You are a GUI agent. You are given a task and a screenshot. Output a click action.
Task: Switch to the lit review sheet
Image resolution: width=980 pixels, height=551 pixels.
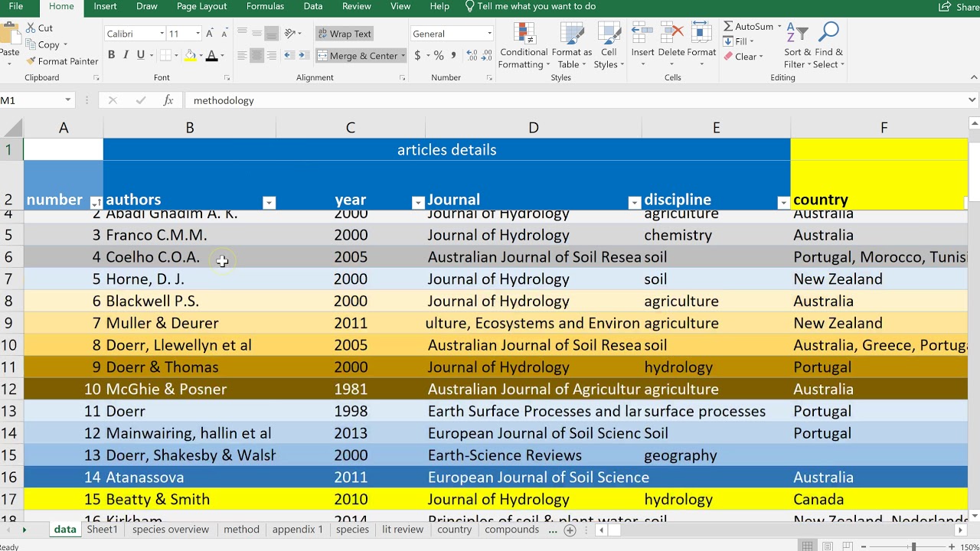tap(403, 530)
